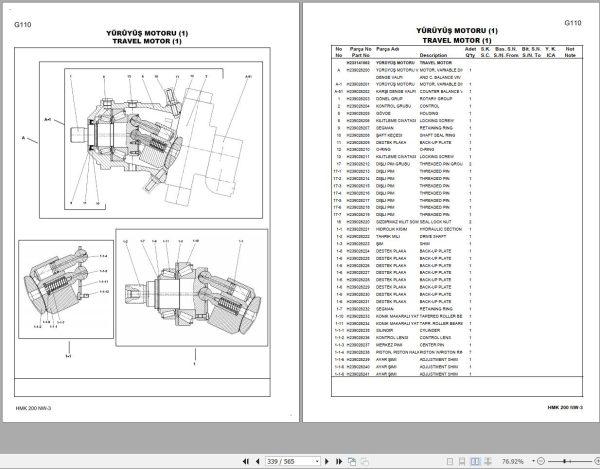Click the Not Note column header
The image size is (600, 469).
tap(570, 52)
